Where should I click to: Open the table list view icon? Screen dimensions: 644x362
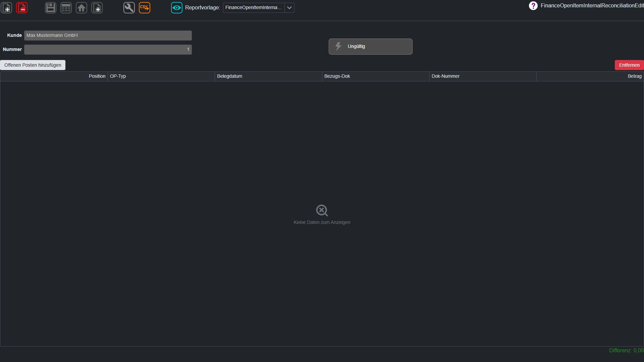click(x=66, y=8)
